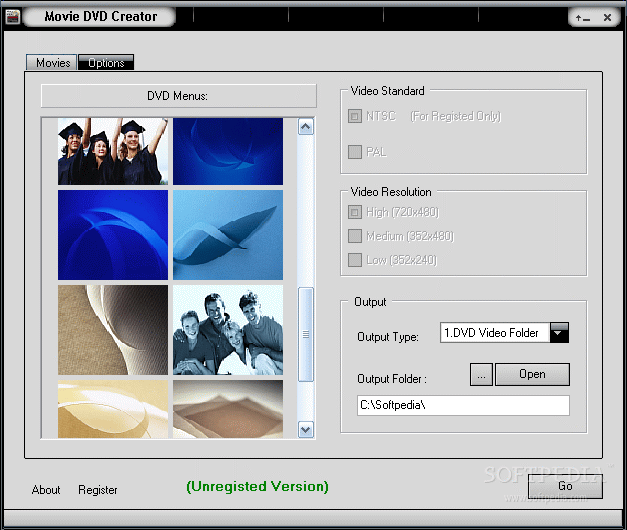Select the light blue torn paper thumbnail

228,235
